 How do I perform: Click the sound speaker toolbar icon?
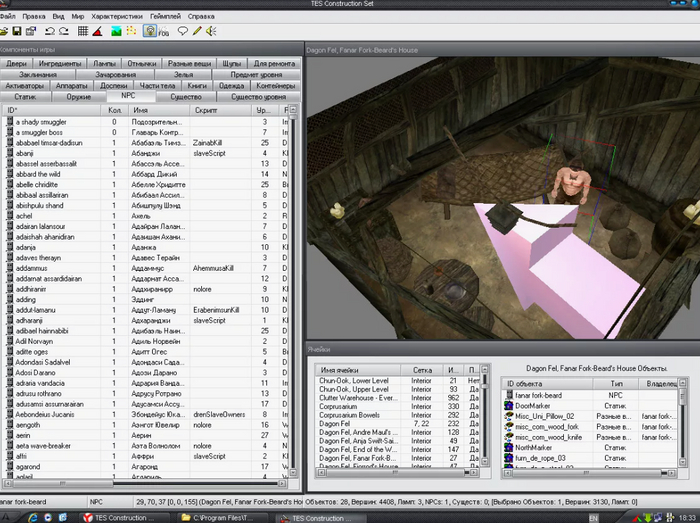(211, 31)
